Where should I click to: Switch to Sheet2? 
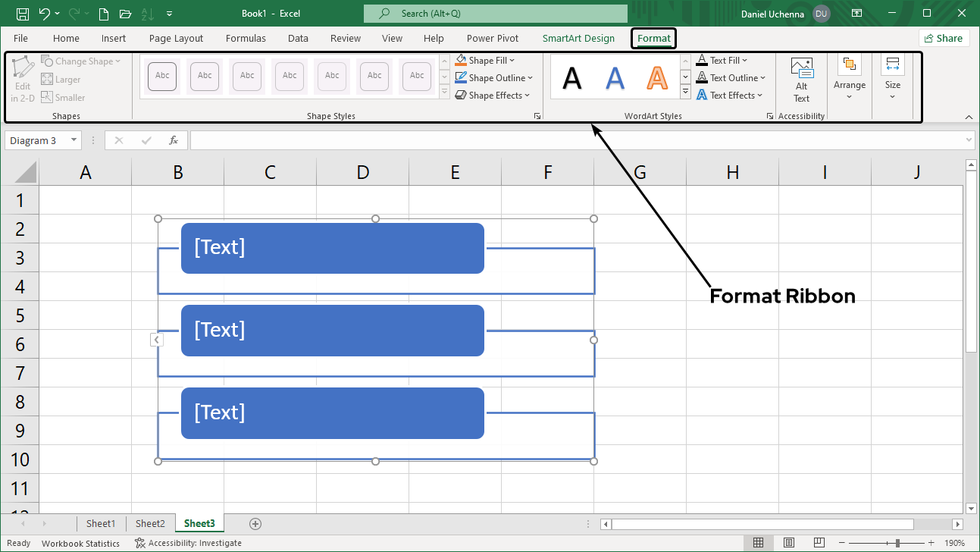pos(150,523)
